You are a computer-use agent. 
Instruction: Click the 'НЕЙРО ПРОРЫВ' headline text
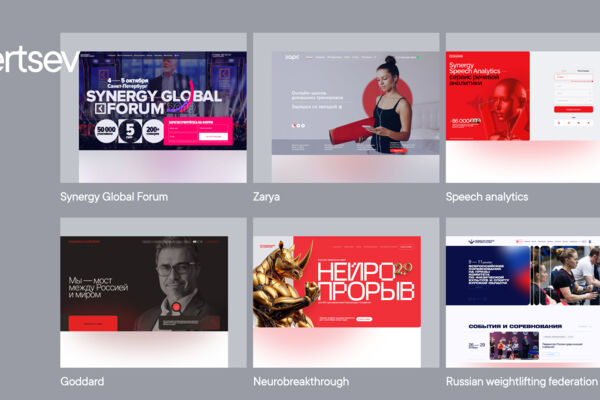tap(365, 282)
